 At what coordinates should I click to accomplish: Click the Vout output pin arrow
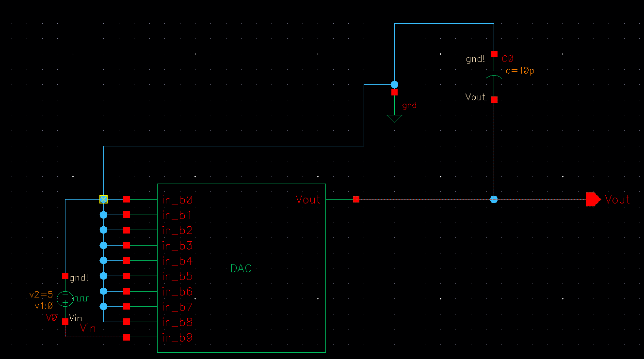click(592, 199)
